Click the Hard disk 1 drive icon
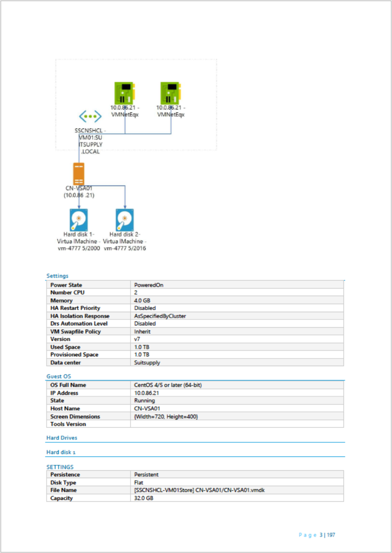 79,220
